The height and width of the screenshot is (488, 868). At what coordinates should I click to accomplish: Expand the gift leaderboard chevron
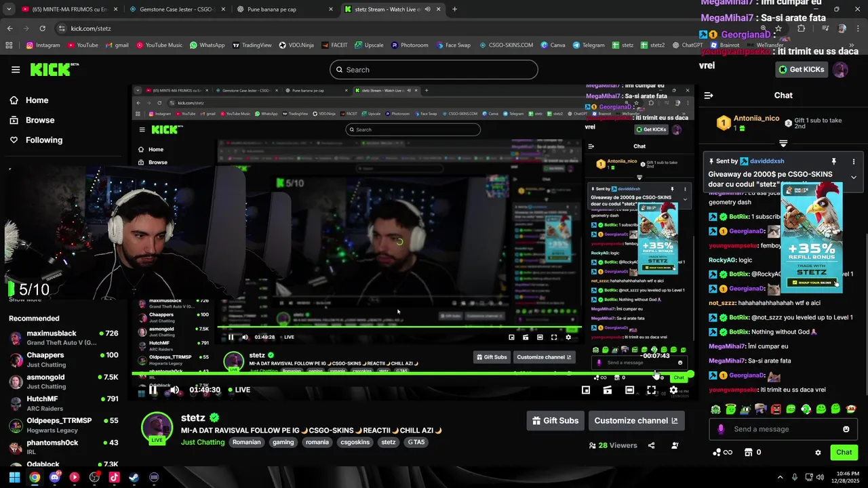(783, 143)
